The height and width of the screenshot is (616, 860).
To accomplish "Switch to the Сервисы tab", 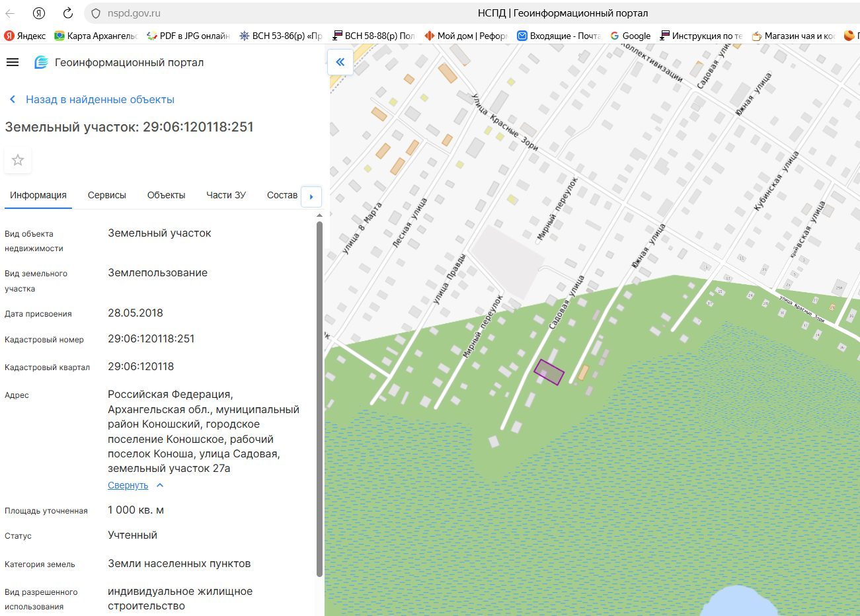I will point(106,195).
